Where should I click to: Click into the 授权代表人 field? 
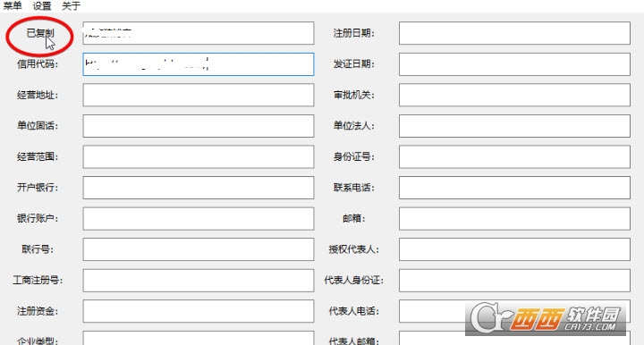coord(514,249)
